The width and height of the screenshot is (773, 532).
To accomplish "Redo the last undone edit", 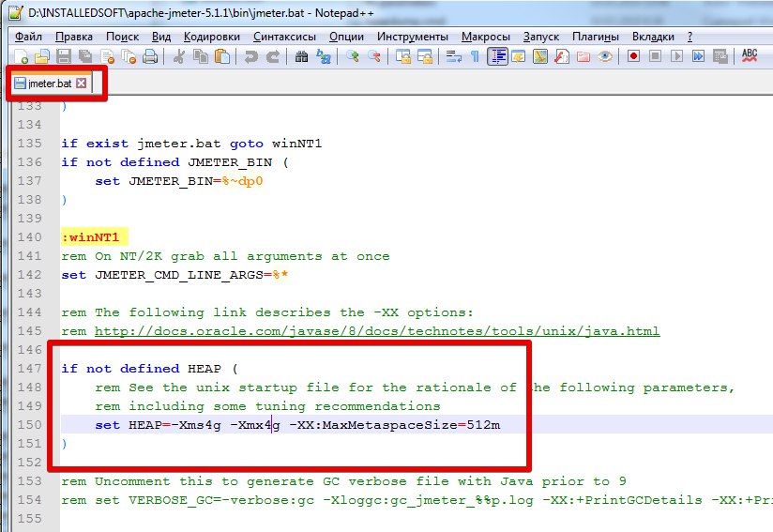I will pyautogui.click(x=273, y=56).
